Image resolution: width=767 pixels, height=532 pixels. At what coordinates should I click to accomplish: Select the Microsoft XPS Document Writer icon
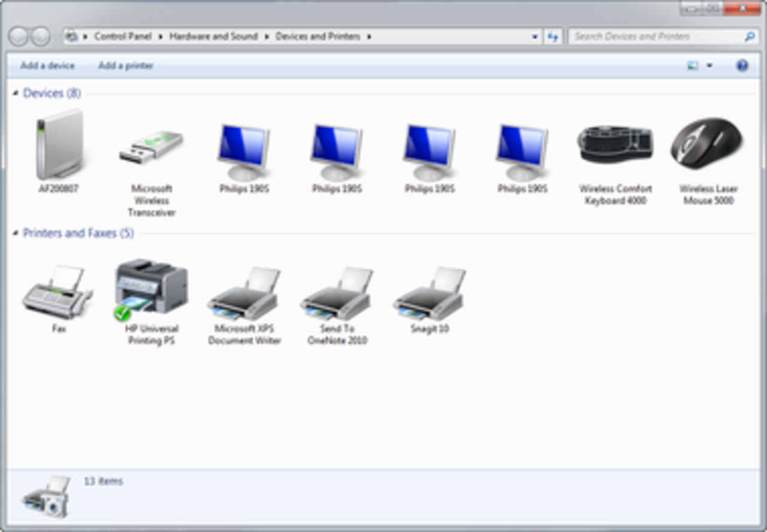(244, 294)
